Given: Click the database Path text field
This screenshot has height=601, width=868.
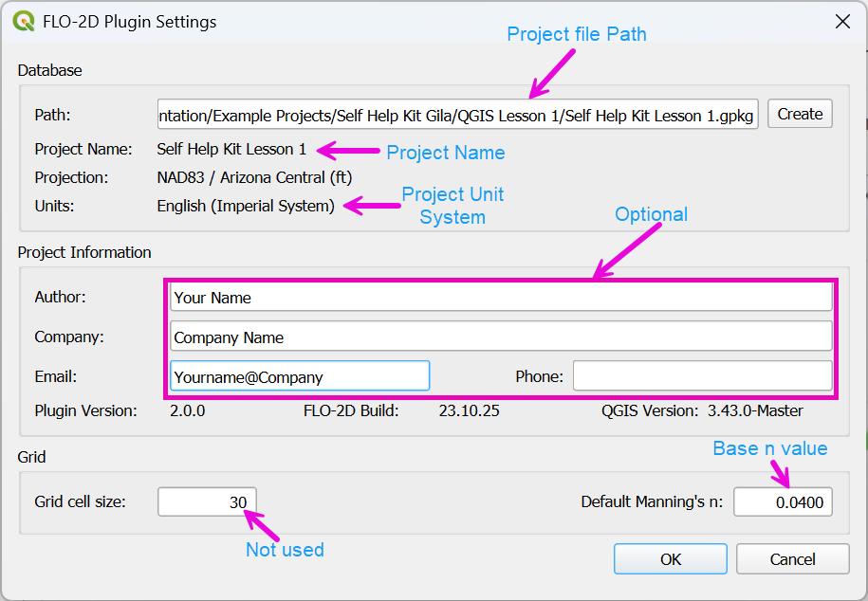Looking at the screenshot, I should point(458,115).
